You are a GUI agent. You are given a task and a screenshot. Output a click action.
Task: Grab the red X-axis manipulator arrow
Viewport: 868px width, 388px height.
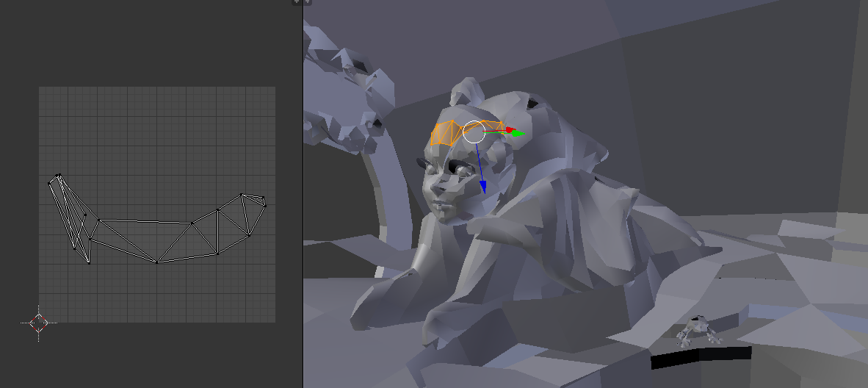[x=510, y=130]
